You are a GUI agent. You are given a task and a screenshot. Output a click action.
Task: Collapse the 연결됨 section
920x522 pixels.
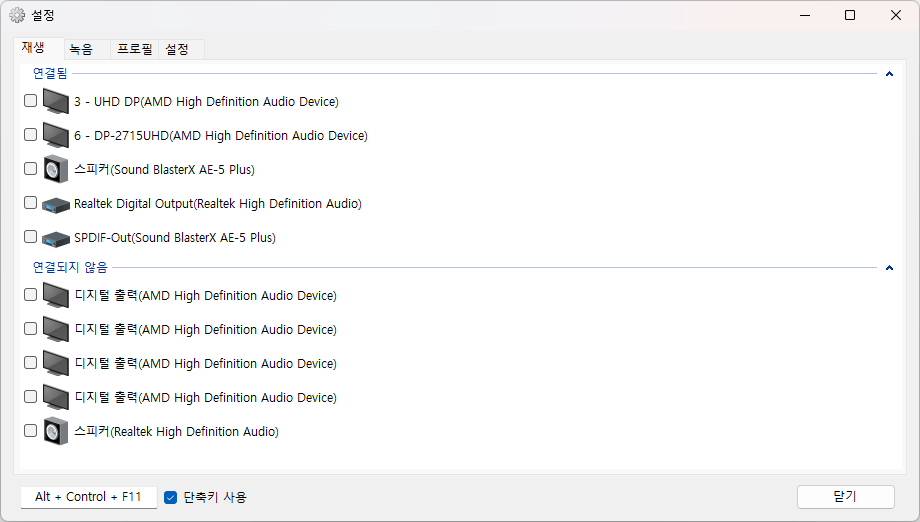[x=889, y=74]
